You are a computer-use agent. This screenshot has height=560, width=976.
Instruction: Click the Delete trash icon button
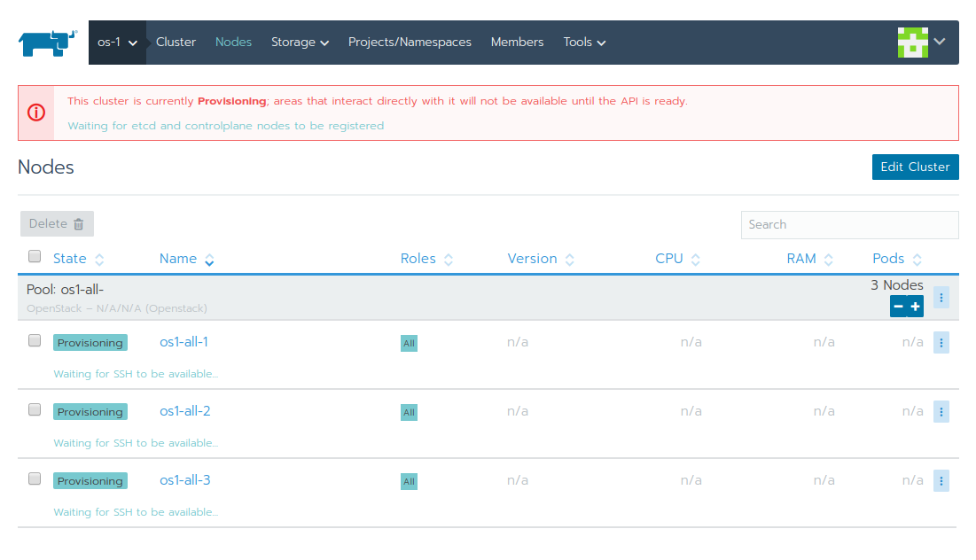57,223
